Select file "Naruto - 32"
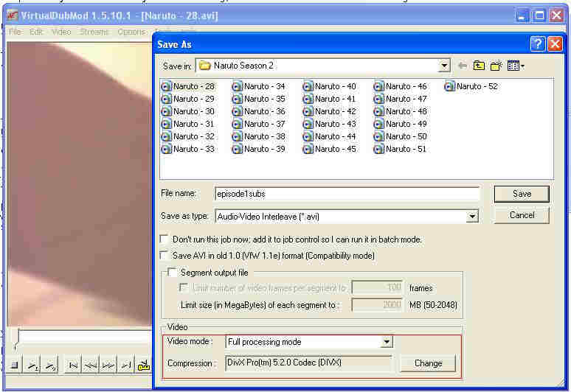571x392 pixels. (187, 136)
